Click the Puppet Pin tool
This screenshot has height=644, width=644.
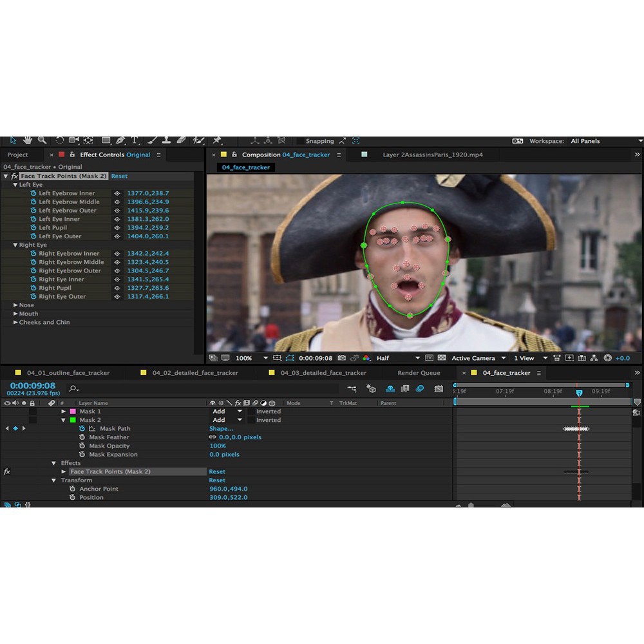click(217, 140)
